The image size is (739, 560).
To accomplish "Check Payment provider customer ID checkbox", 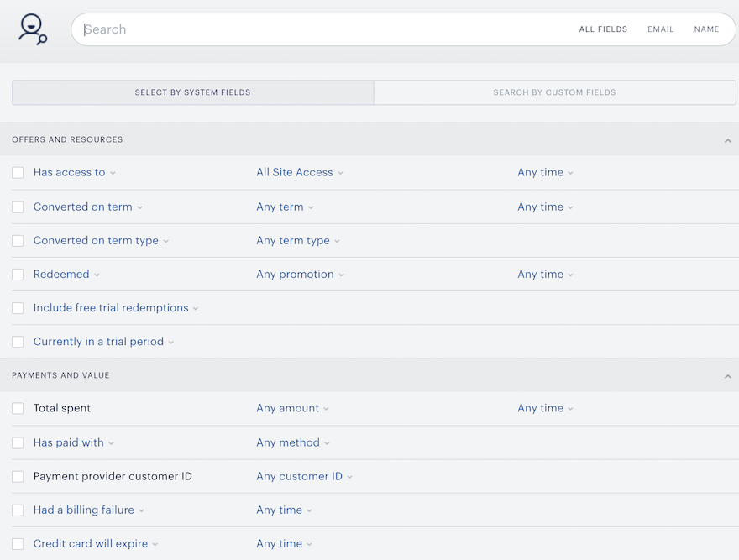I will [18, 477].
